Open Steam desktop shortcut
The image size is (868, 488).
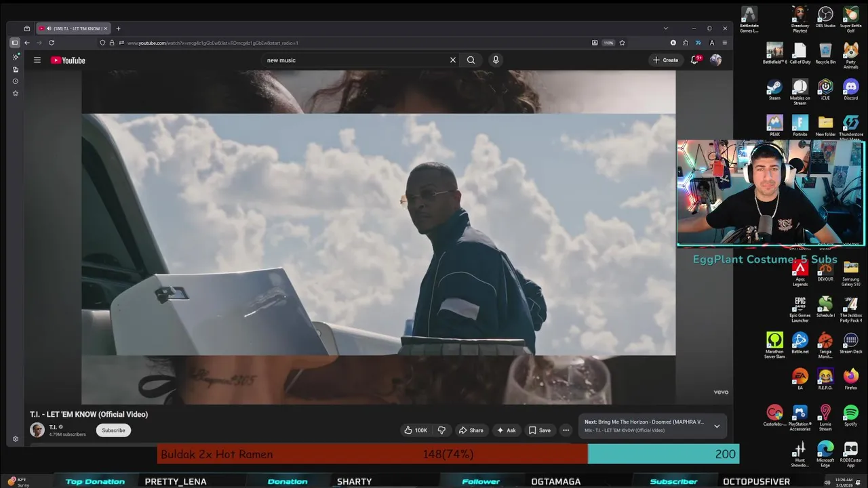coord(774,90)
